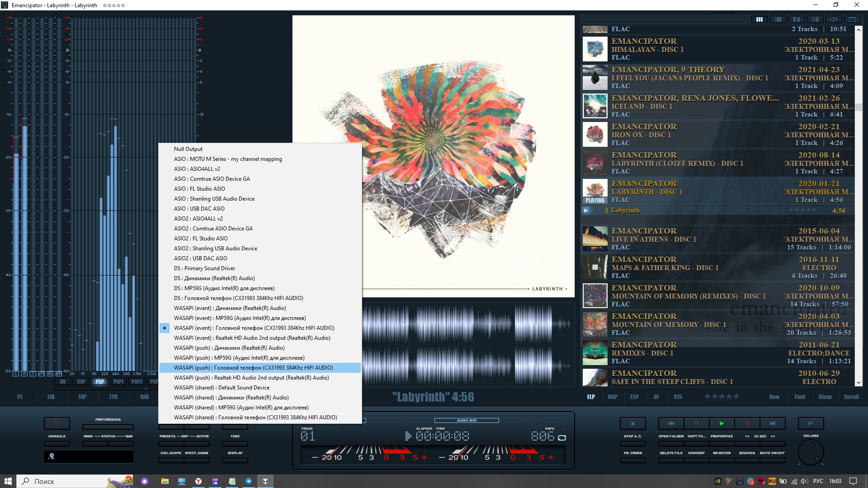
Task: Adjust the Volume knob
Action: [811, 452]
